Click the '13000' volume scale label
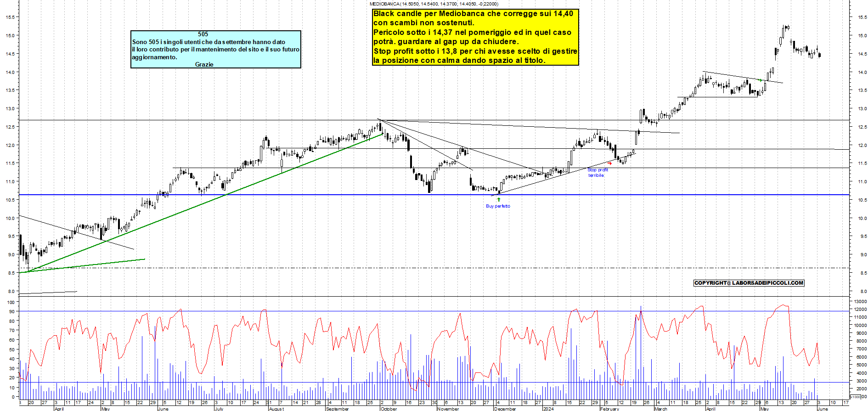Screen dimensions: 868x411 pos(860,302)
